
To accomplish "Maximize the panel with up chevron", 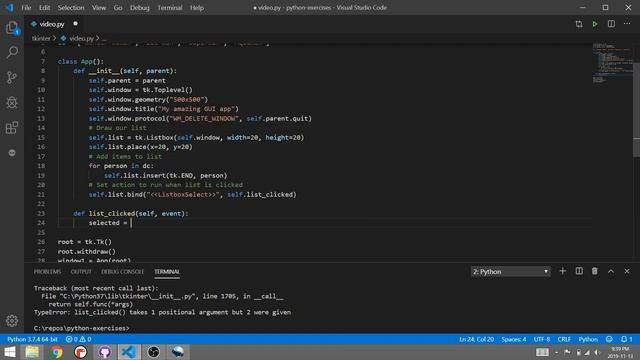I will click(611, 271).
